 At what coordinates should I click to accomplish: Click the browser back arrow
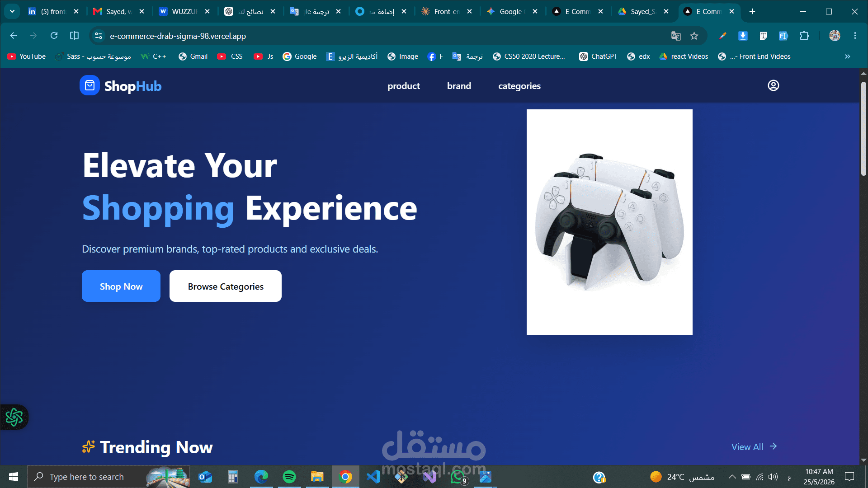pos(14,36)
